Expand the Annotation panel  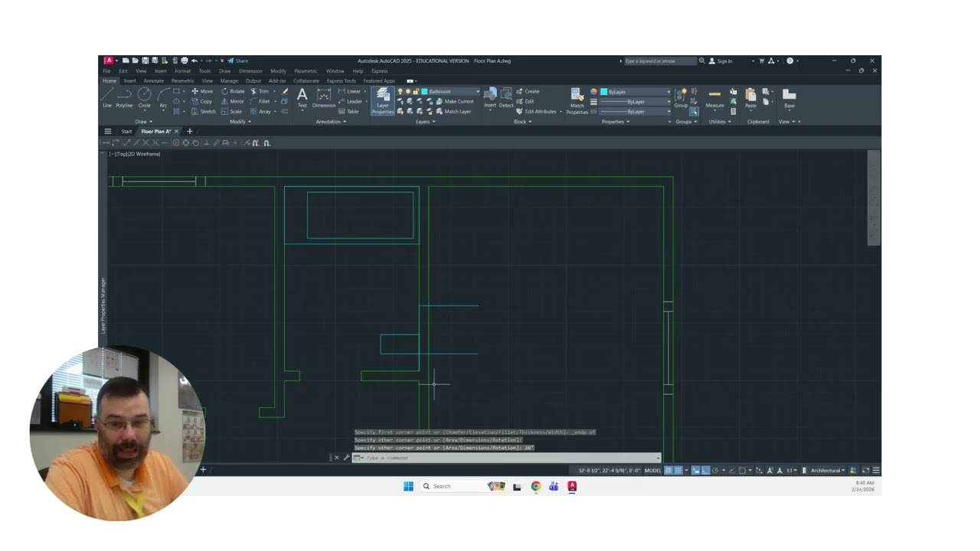pyautogui.click(x=331, y=122)
